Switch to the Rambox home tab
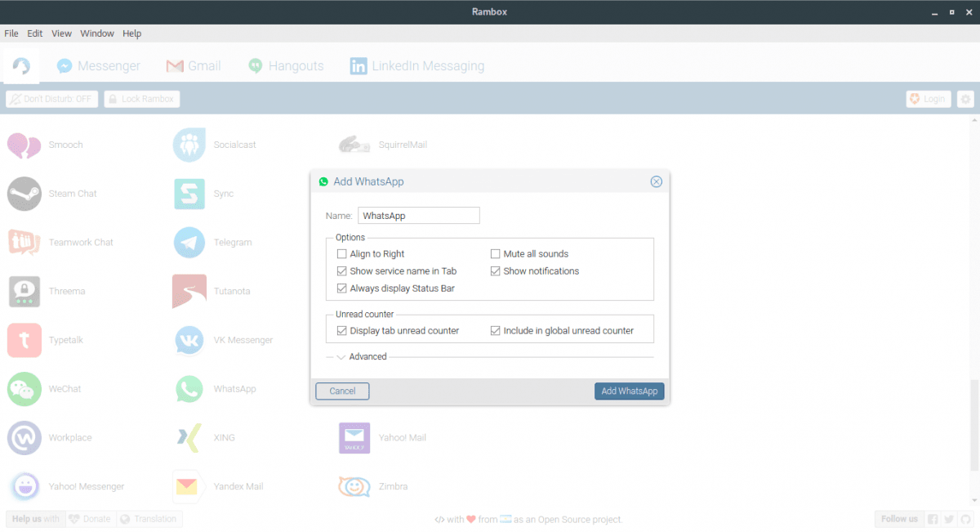The width and height of the screenshot is (980, 532). [21, 66]
